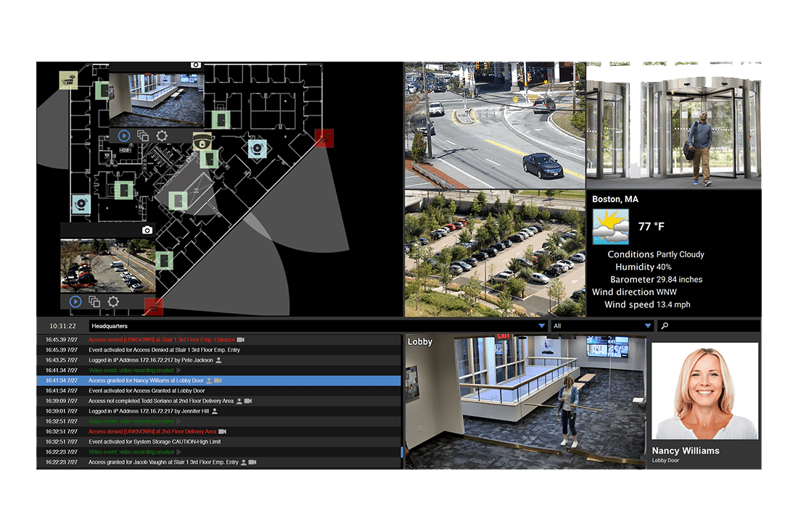Open the revolving door entrance camera feed

pyautogui.click(x=674, y=125)
